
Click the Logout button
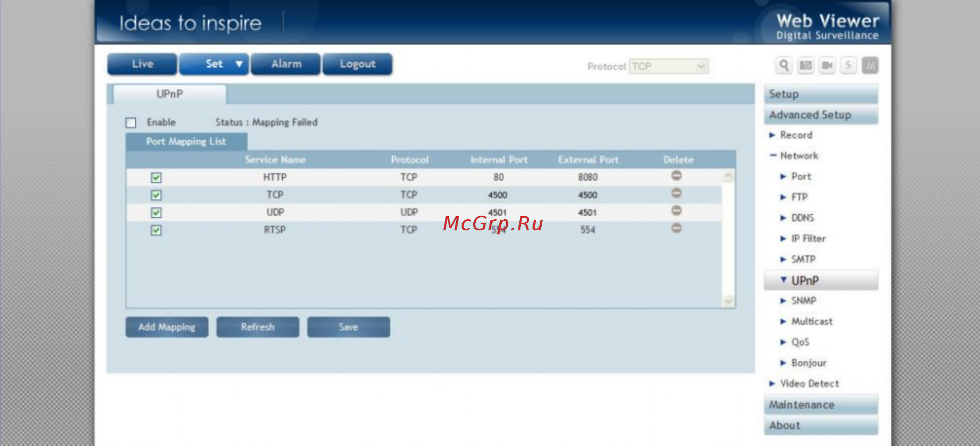click(358, 64)
